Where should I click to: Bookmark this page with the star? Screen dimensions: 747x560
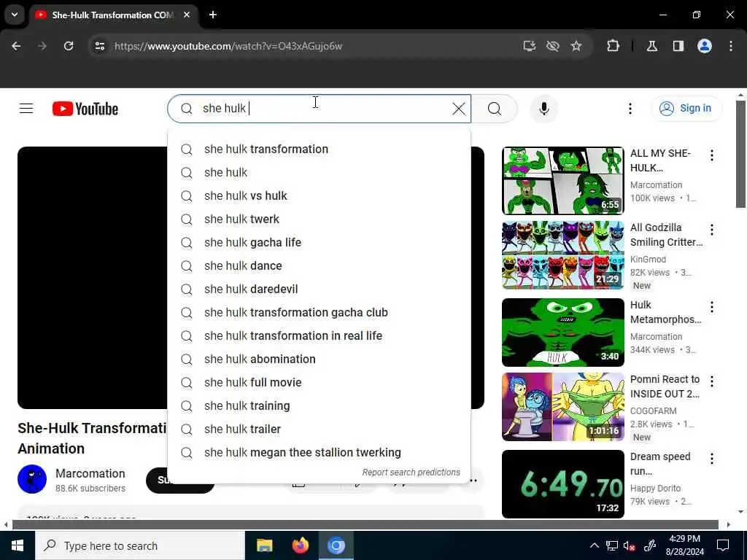point(576,46)
